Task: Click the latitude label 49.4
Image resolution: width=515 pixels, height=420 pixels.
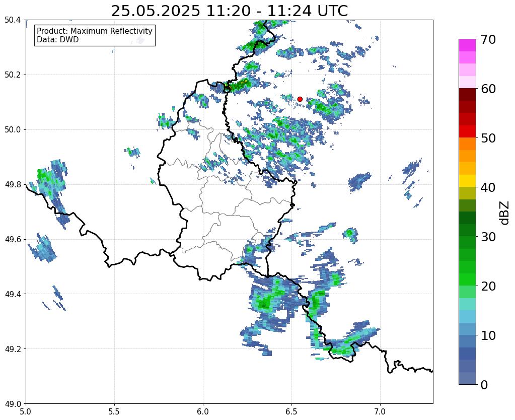Action: (x=13, y=294)
